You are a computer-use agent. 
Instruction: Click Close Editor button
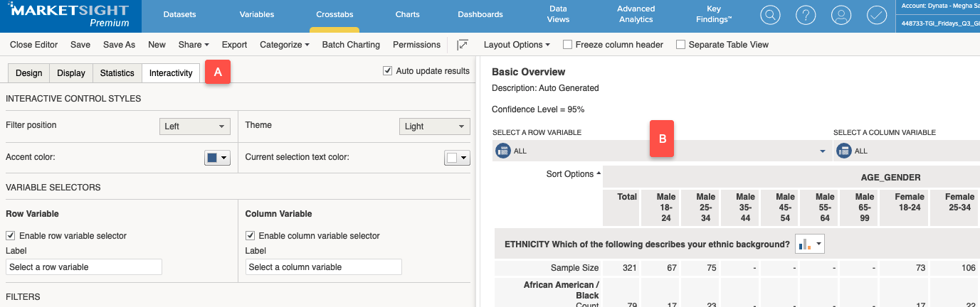33,44
